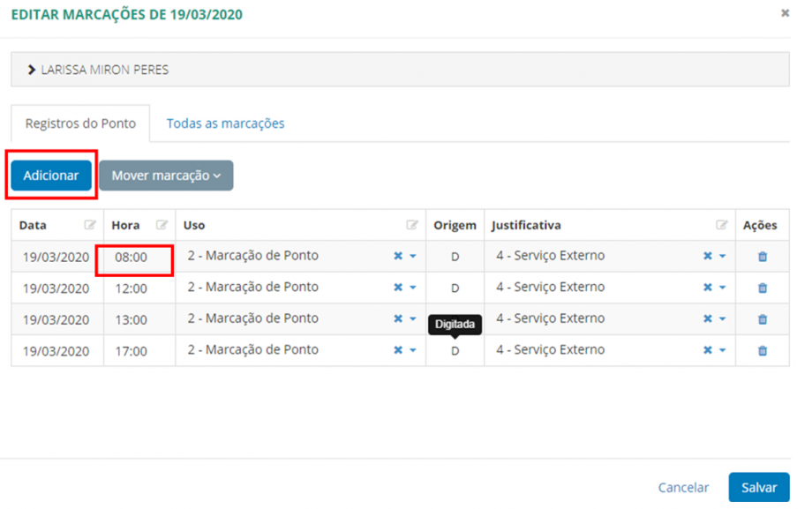This screenshot has height=509, width=812.
Task: Open Justificativa dropdown in the 17:00 row
Action: tap(722, 350)
